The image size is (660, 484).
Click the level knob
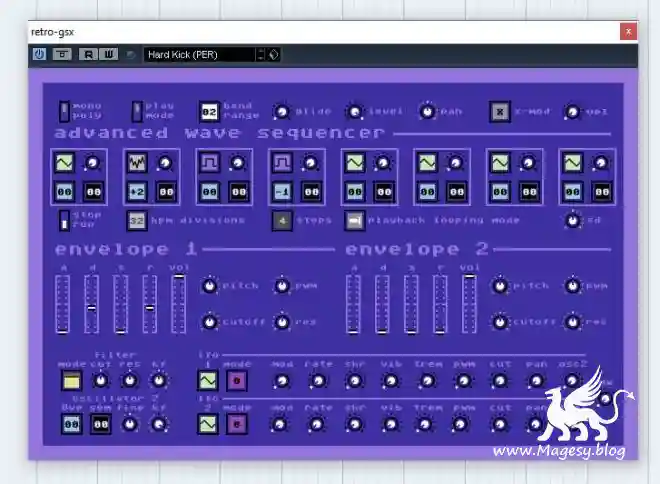pos(355,112)
